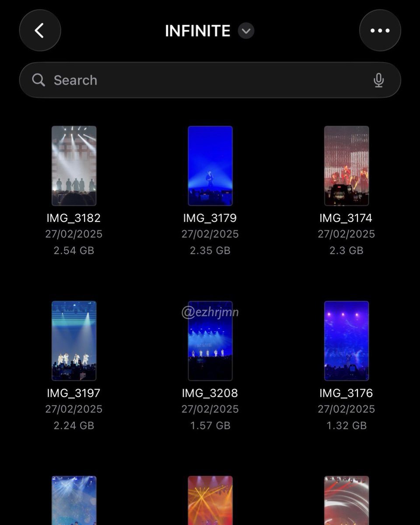Tap the date under IMG_3208
The image size is (420, 525).
click(x=210, y=409)
